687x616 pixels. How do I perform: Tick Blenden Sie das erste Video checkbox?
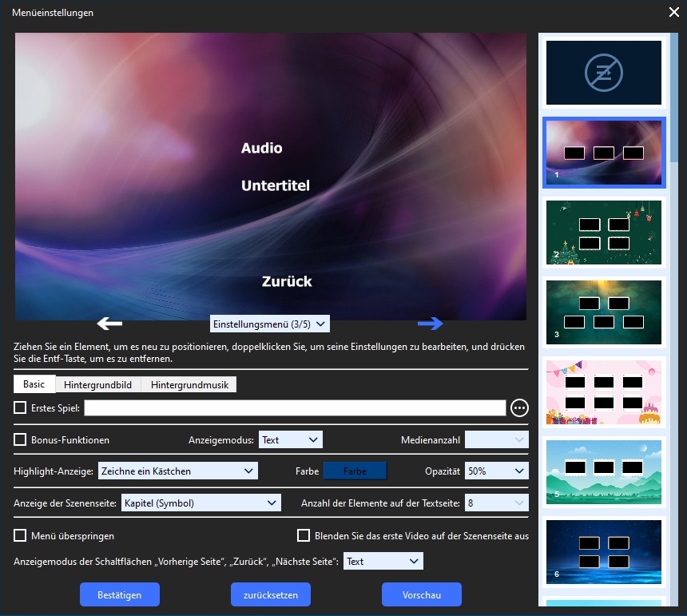pyautogui.click(x=304, y=535)
